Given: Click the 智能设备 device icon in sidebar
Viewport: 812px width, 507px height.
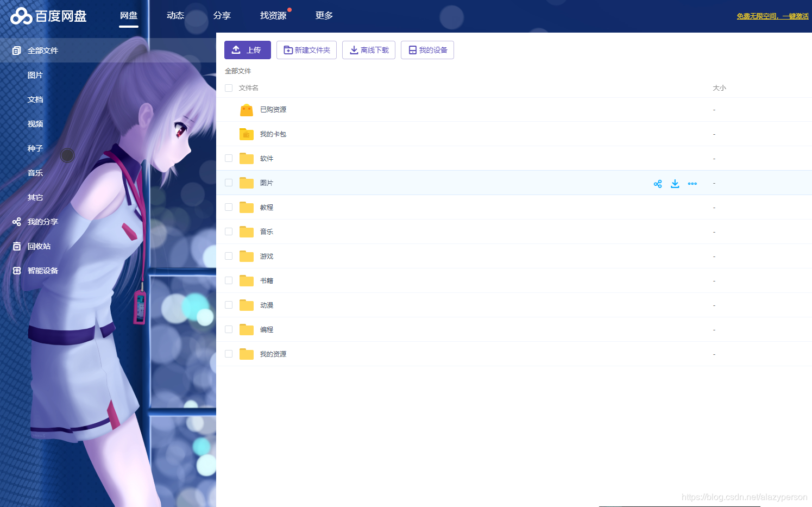Looking at the screenshot, I should click(x=17, y=271).
